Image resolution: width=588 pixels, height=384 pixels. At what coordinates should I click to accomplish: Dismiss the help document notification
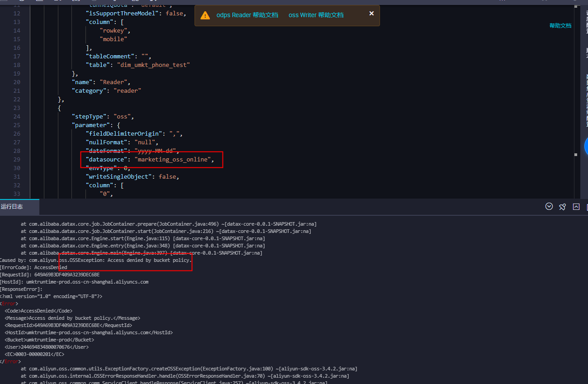click(x=371, y=14)
